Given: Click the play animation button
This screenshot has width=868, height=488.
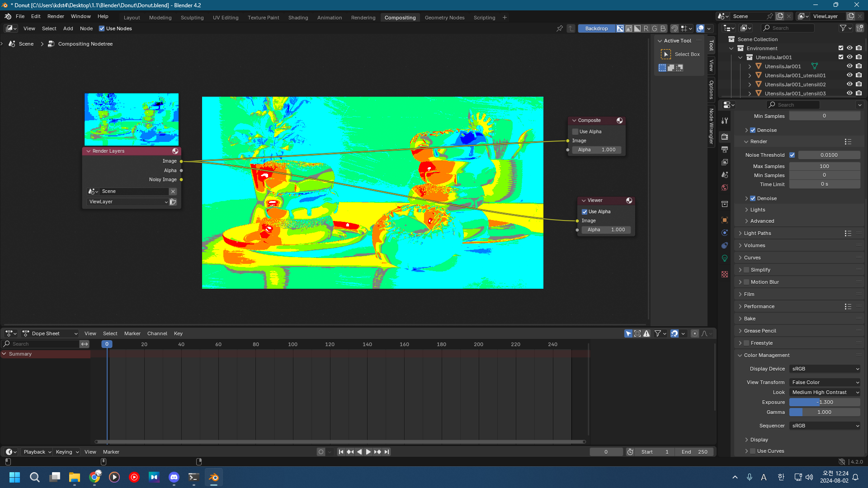Looking at the screenshot, I should (368, 452).
